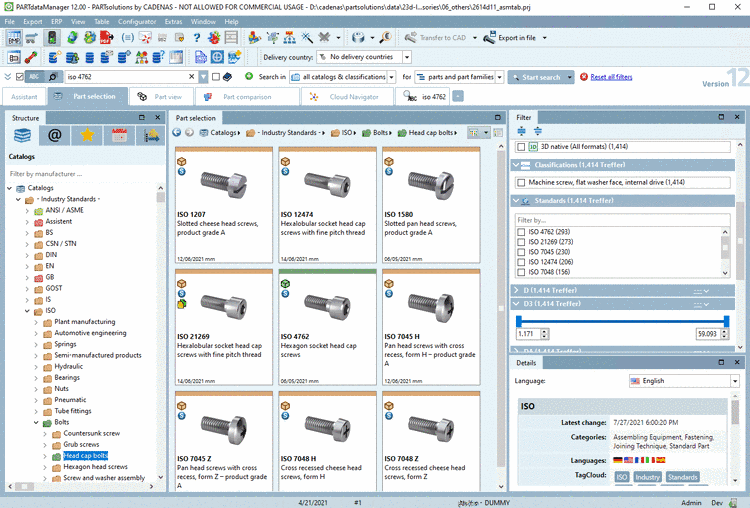Click the magnifier search mode icon
This screenshot has width=750, height=508.
click(53, 77)
